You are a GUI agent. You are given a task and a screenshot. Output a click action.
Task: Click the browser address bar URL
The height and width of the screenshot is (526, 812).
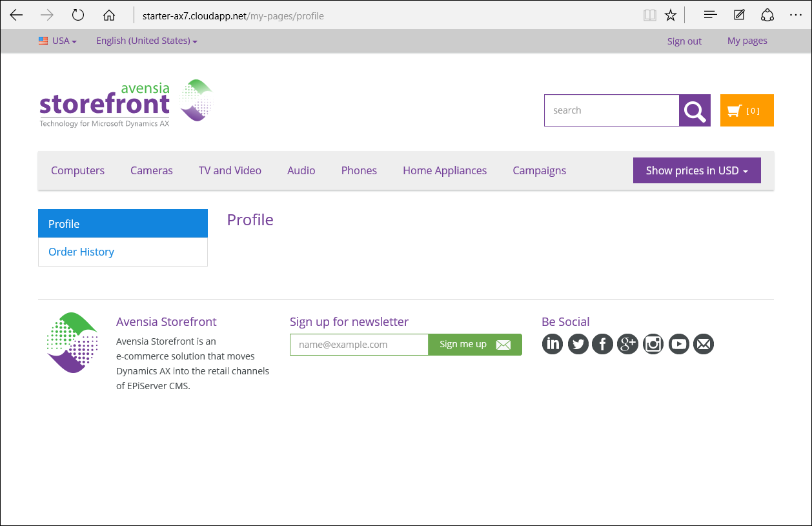coord(233,15)
